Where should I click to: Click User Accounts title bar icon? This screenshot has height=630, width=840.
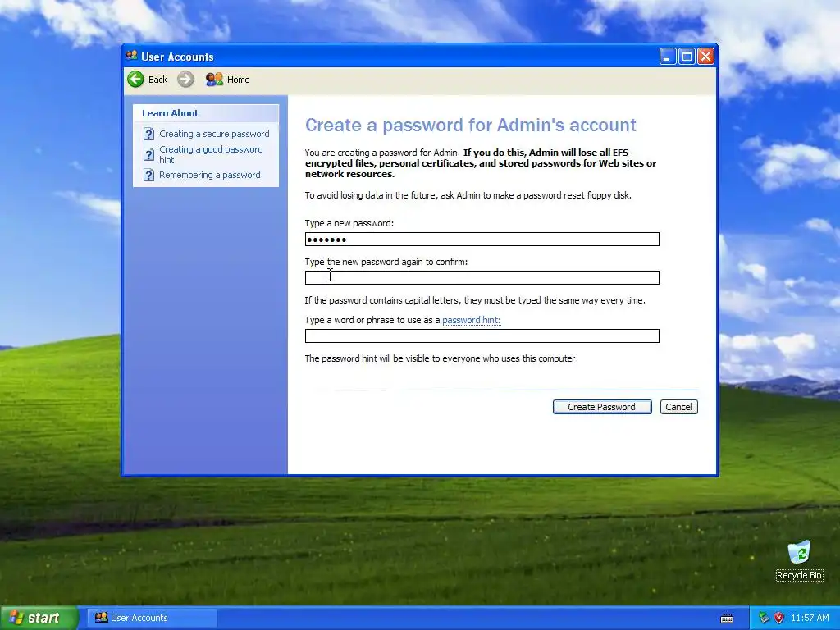(x=131, y=56)
